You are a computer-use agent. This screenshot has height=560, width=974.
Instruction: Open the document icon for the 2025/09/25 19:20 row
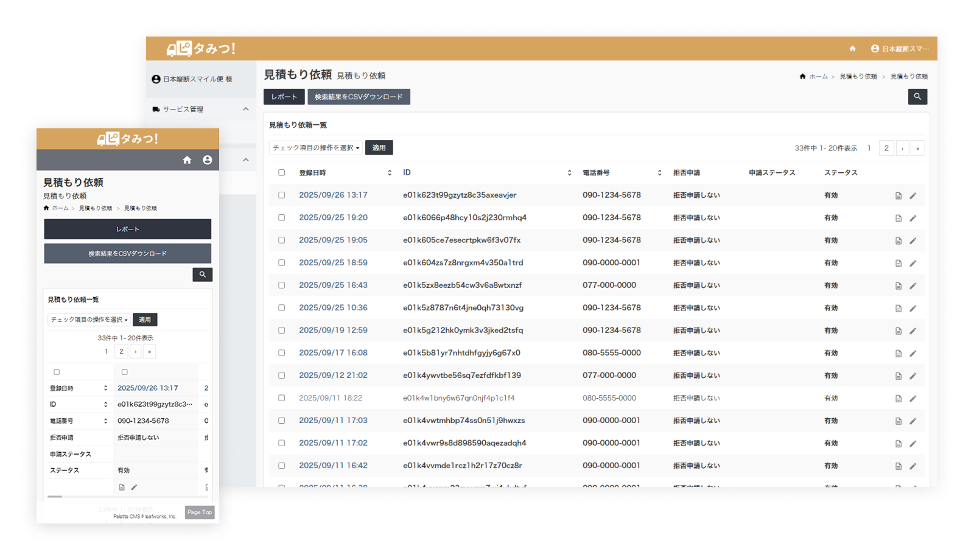(x=898, y=219)
